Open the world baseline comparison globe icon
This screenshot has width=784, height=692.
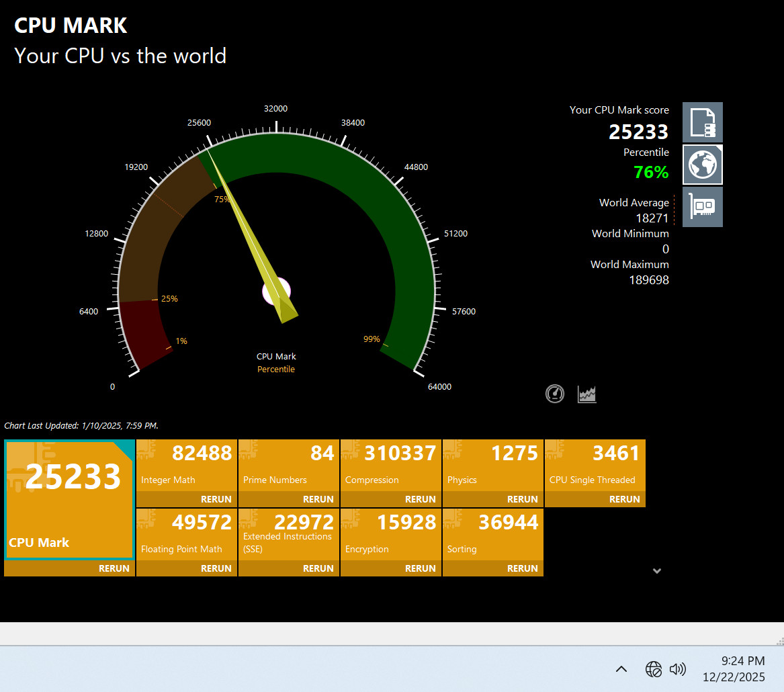(x=702, y=164)
